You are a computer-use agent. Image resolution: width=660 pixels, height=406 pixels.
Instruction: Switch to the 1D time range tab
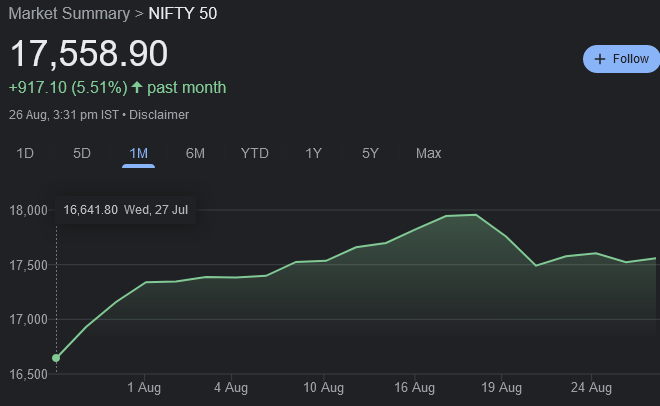(26, 153)
